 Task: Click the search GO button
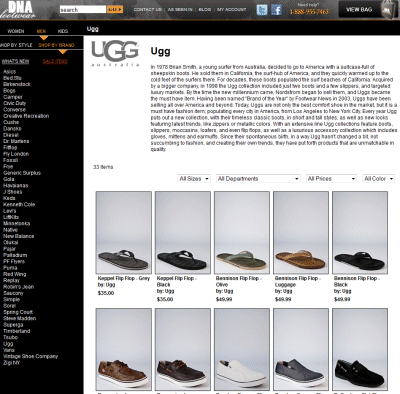coord(115,10)
